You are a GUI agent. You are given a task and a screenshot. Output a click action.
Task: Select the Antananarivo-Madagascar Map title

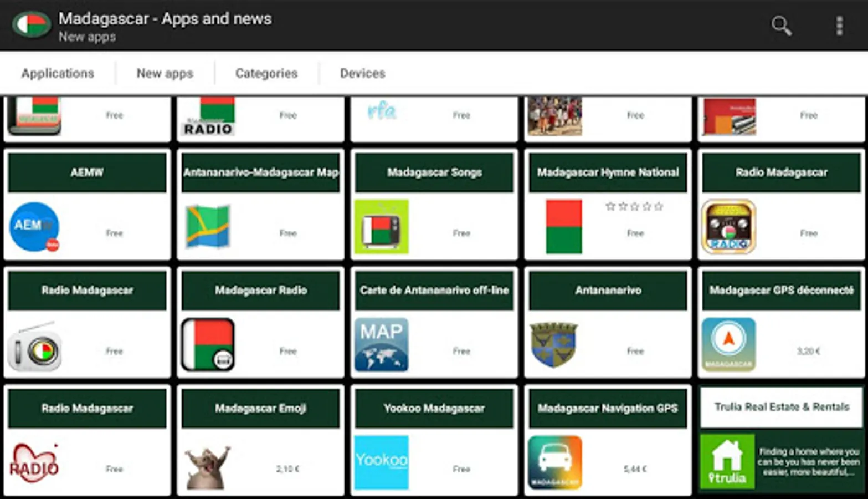point(260,172)
